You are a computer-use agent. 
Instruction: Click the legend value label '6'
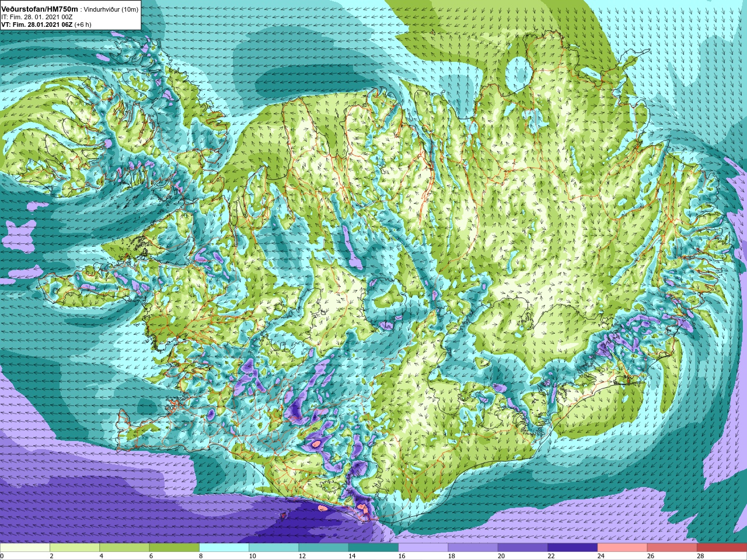pos(151,556)
